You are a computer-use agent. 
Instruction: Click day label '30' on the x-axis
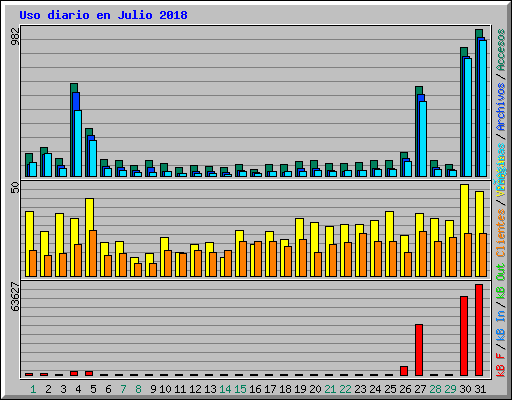[465, 389]
